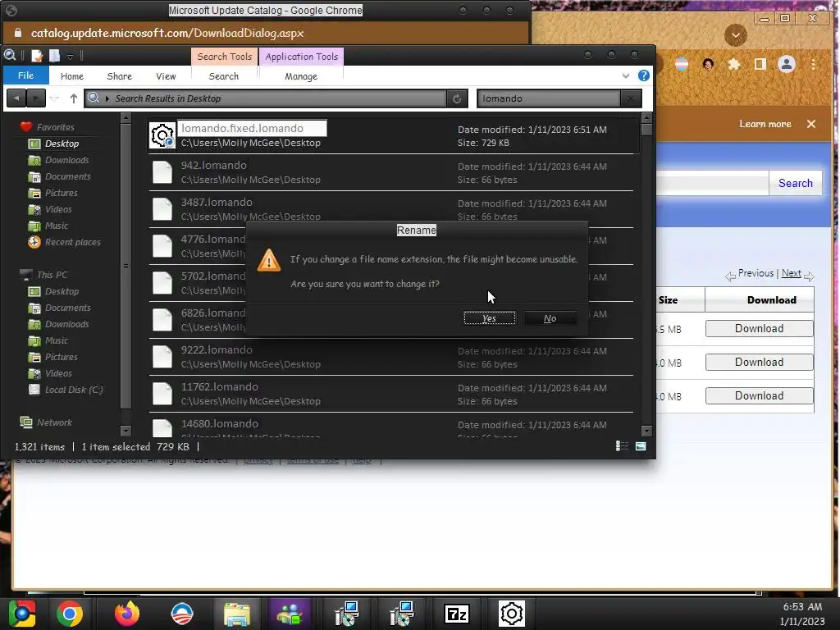Screen dimensions: 840x630
Task: Open Explorer help question mark icon
Action: 643,75
